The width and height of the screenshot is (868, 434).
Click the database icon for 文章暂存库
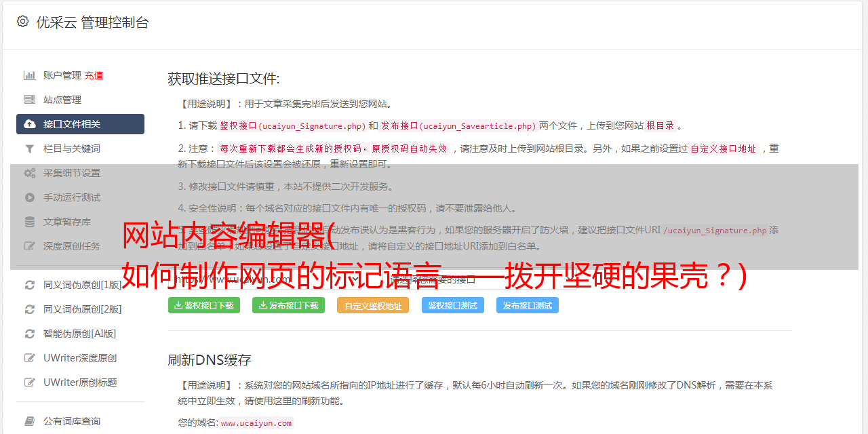[30, 222]
